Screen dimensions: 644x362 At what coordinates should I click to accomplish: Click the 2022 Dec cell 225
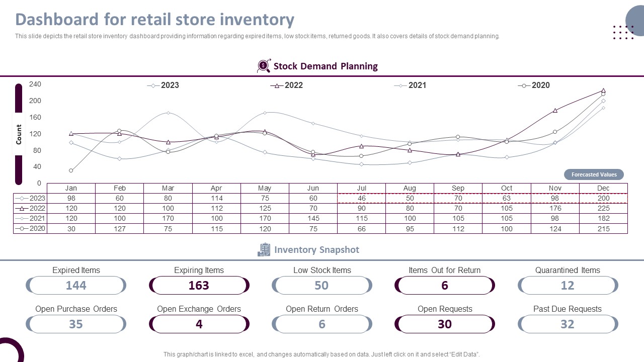[x=603, y=208]
